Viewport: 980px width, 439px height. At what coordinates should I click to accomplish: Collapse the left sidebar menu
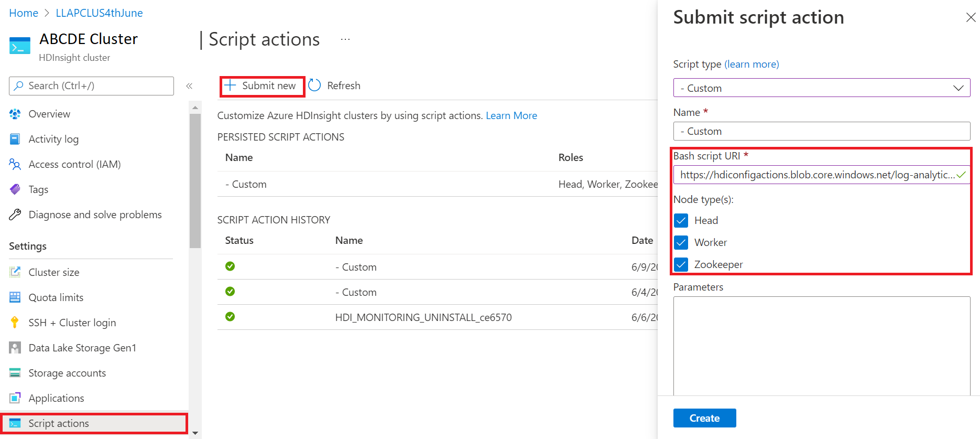tap(189, 86)
